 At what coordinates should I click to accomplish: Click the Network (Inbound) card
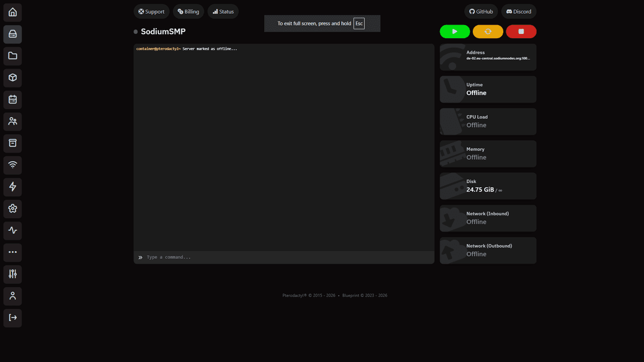tap(488, 218)
